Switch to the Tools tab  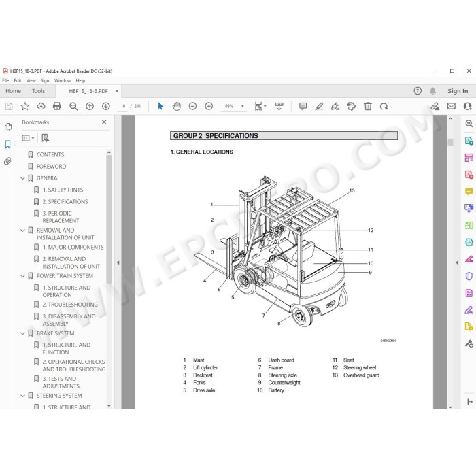point(39,91)
